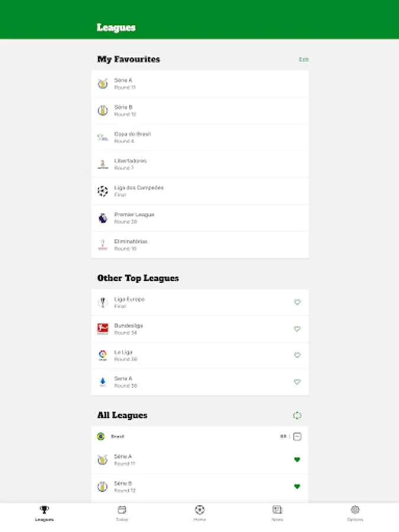Image resolution: width=399 pixels, height=532 pixels.
Task: Open the Today tab calendar icon
Action: 122,510
